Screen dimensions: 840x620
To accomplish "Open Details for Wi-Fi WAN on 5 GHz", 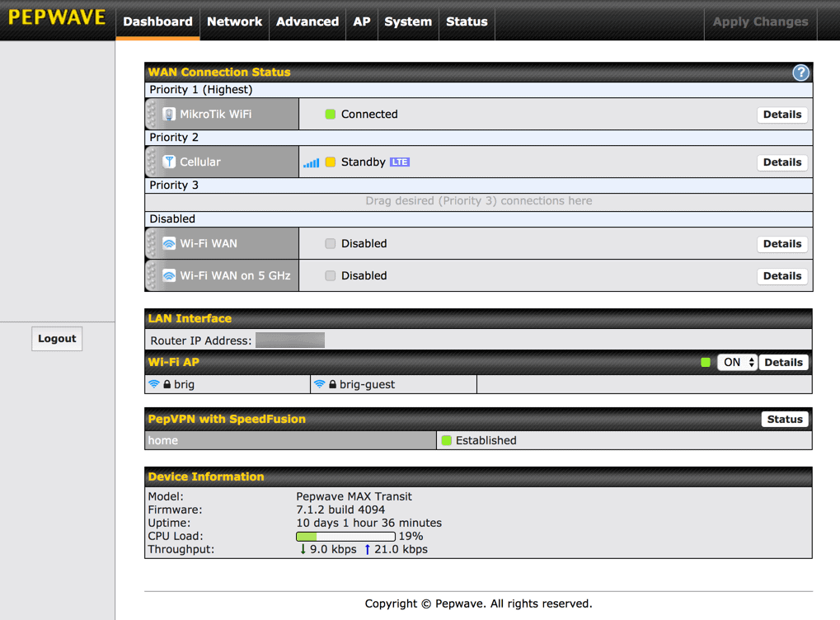I will point(782,275).
